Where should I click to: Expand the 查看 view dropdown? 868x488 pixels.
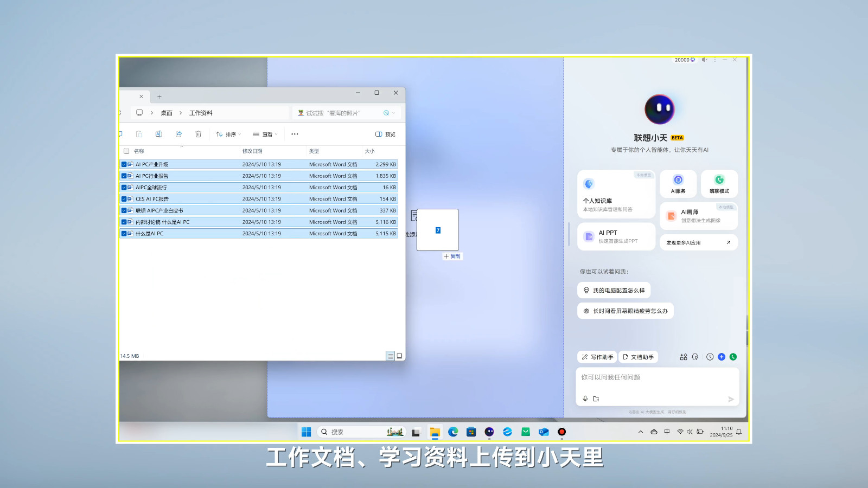(x=265, y=134)
